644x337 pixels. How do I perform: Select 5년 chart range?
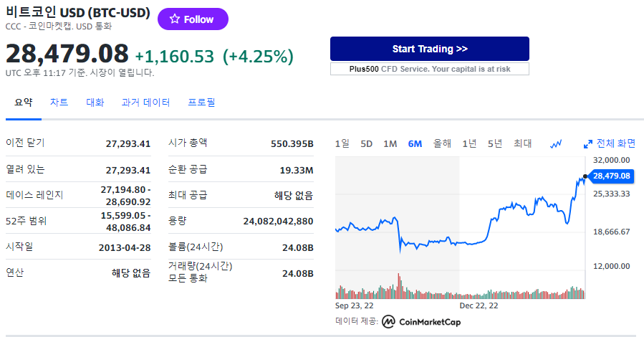495,143
